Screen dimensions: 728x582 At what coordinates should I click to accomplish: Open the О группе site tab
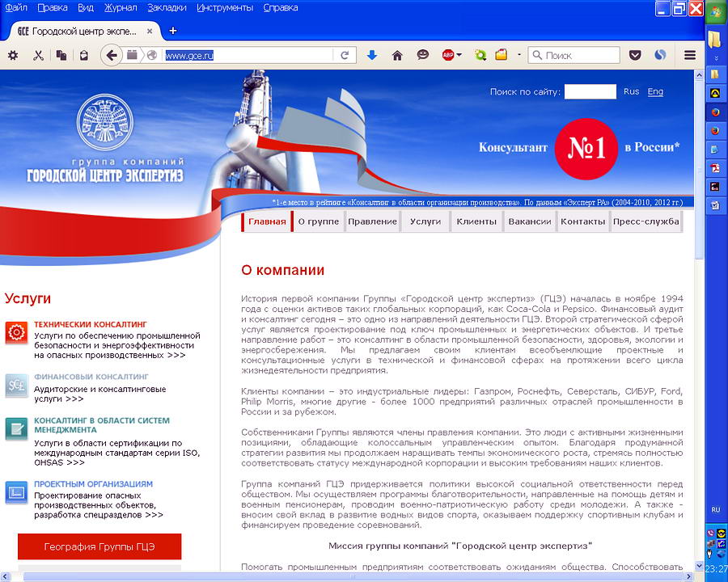pyautogui.click(x=319, y=221)
